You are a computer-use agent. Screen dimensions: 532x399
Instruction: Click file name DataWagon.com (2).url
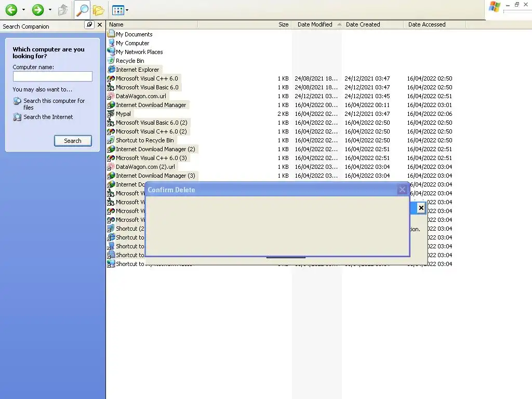(145, 167)
